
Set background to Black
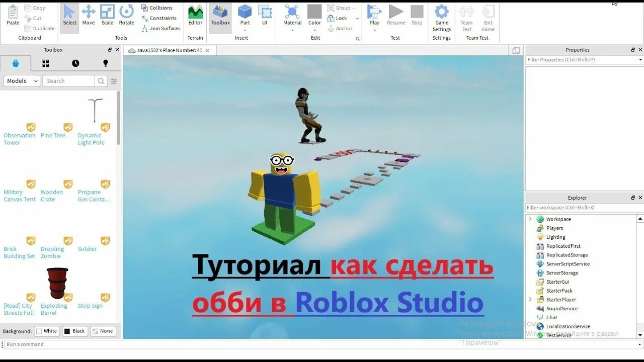(74, 331)
